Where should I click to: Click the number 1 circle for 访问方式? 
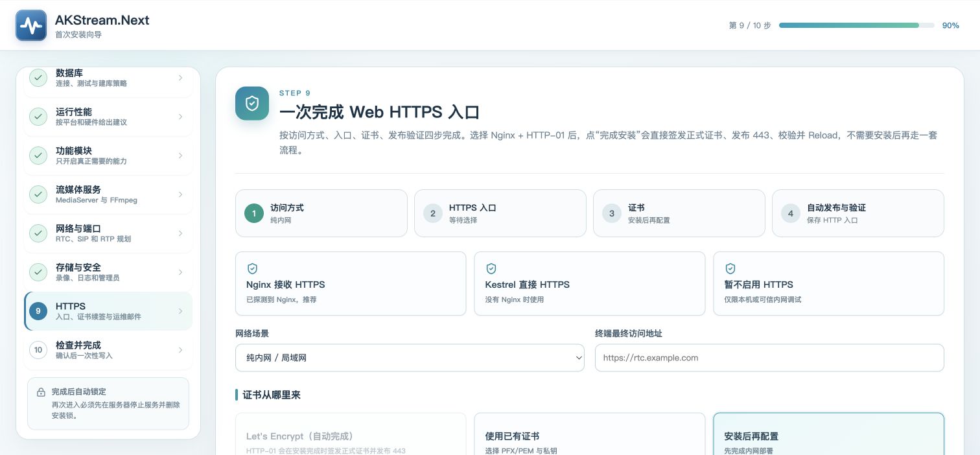254,213
